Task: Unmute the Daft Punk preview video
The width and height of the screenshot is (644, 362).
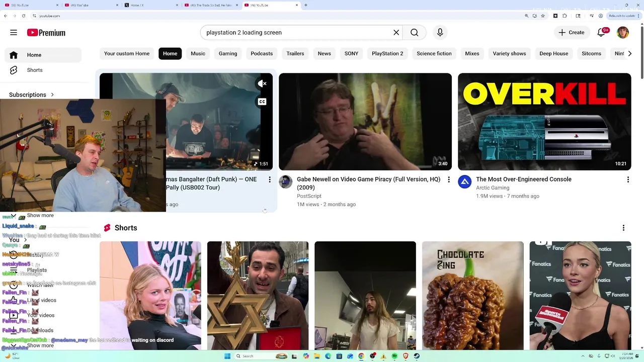Action: (x=262, y=84)
